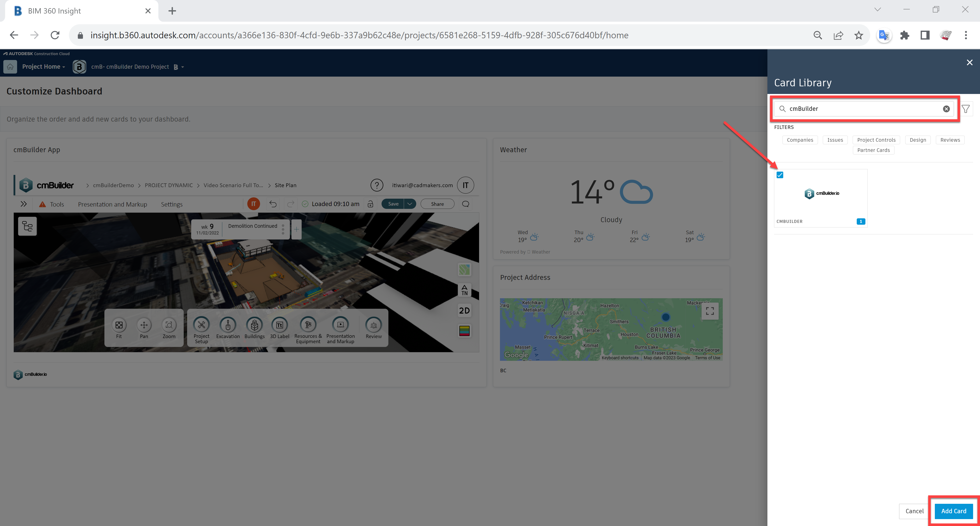980x526 pixels.
Task: Open the Resources & Equipment tool
Action: [x=308, y=325]
